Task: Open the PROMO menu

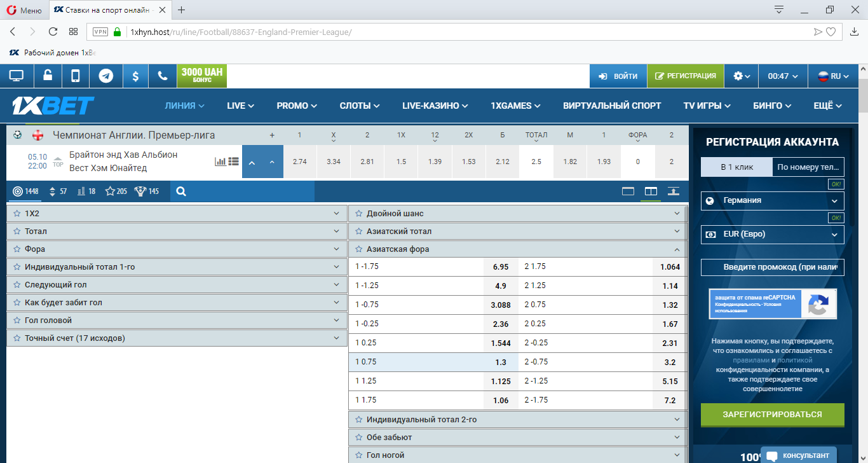Action: (297, 106)
